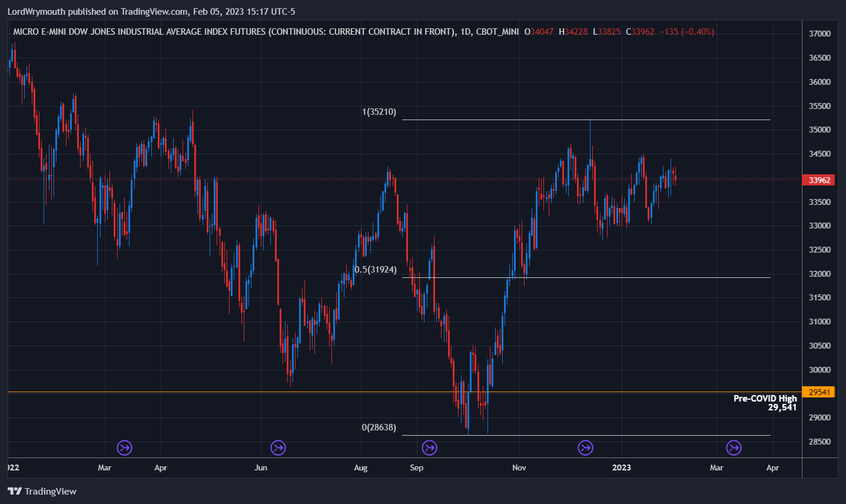Image resolution: width=846 pixels, height=504 pixels.
Task: Click the close value C33962
Action: click(x=640, y=32)
